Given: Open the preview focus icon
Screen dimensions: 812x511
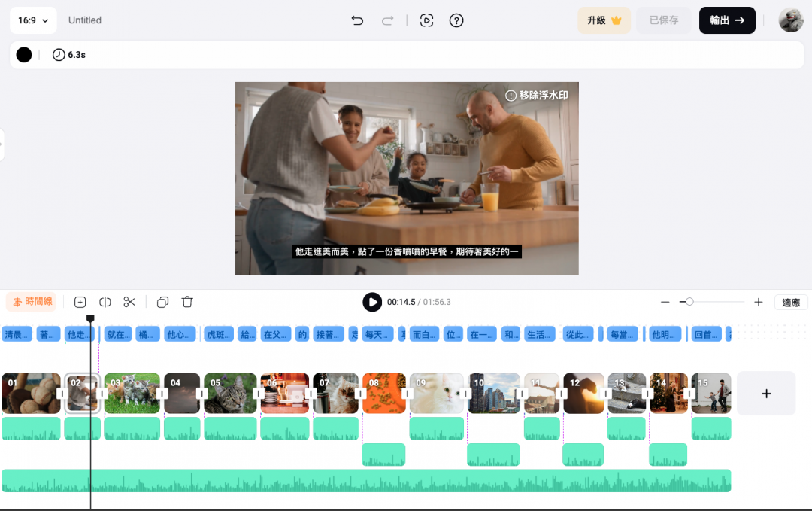Looking at the screenshot, I should (426, 20).
